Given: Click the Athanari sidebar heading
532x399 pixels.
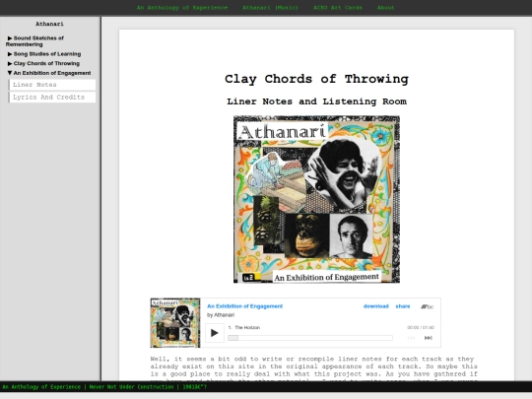Looking at the screenshot, I should pyautogui.click(x=49, y=24).
